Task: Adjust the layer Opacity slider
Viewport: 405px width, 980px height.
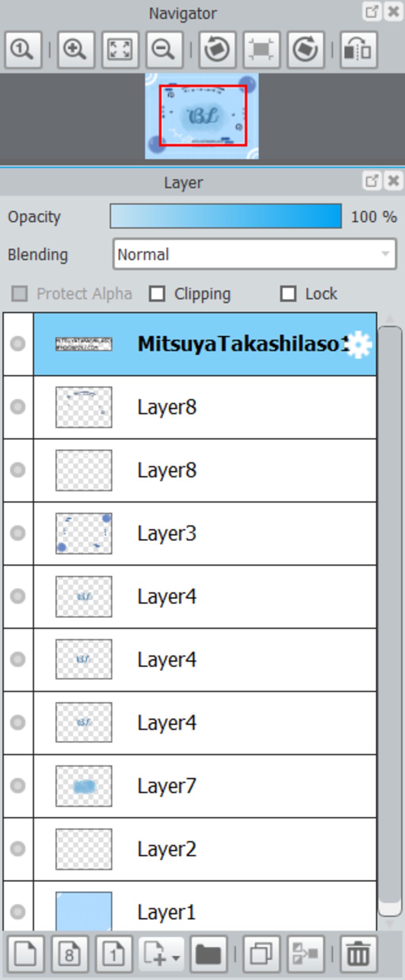Action: [225, 216]
